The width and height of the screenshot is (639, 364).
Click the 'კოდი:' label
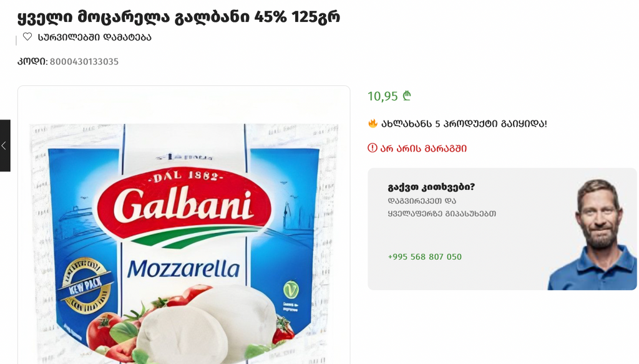tap(32, 62)
